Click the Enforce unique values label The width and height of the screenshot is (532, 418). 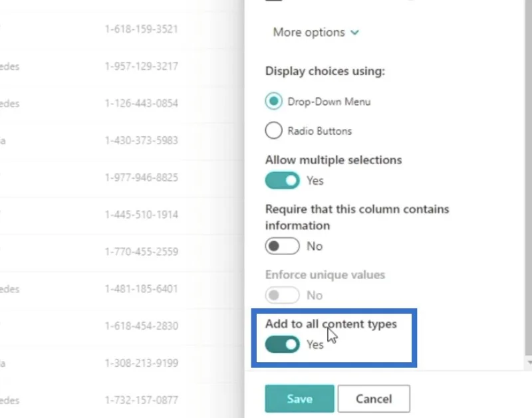[x=325, y=274]
